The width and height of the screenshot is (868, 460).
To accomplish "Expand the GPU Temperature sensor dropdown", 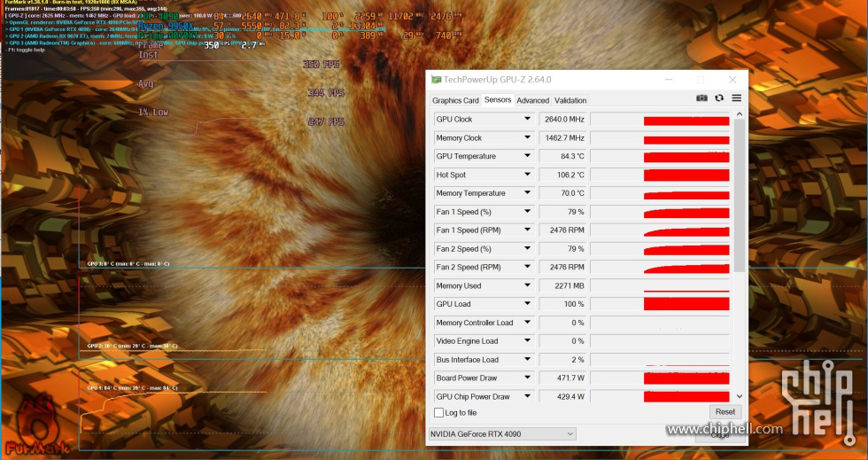I will click(x=528, y=156).
